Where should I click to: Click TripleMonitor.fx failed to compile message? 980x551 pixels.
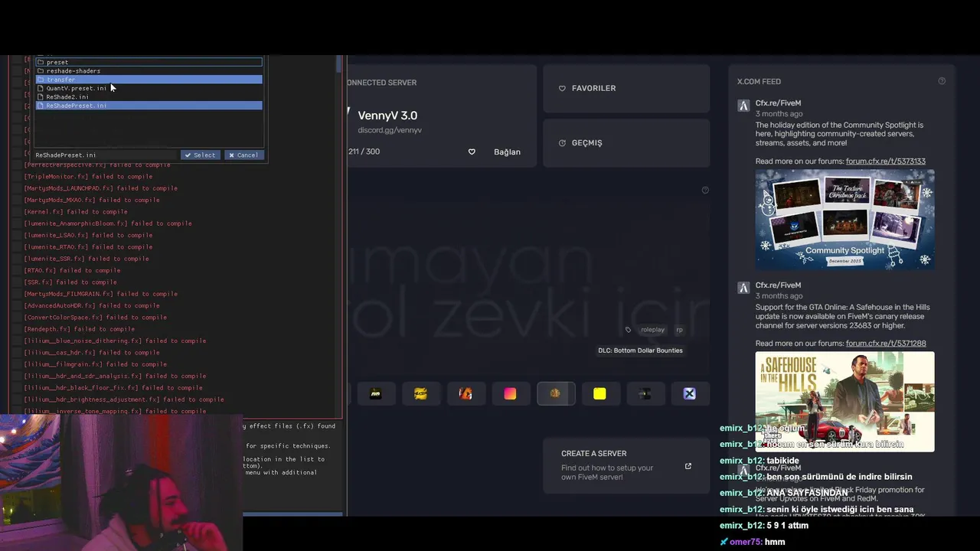coord(88,177)
